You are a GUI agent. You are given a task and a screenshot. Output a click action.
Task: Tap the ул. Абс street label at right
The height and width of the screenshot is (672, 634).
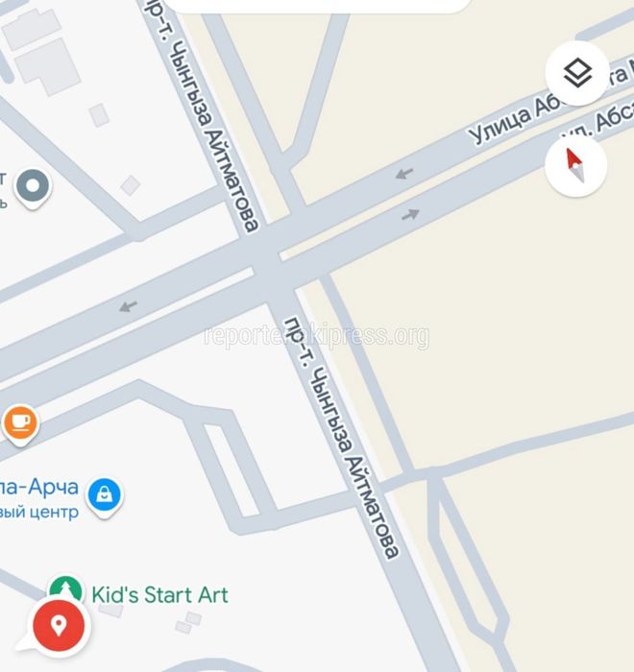click(x=598, y=122)
